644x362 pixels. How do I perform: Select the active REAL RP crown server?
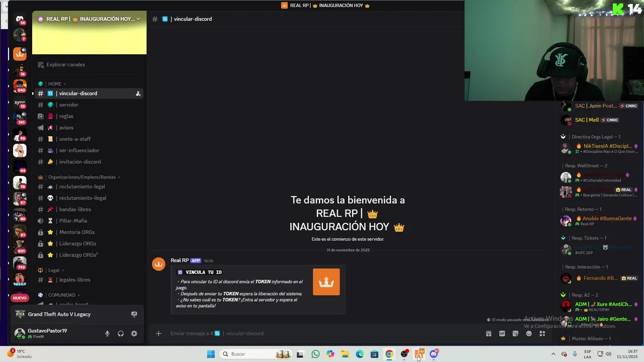pos(20,53)
